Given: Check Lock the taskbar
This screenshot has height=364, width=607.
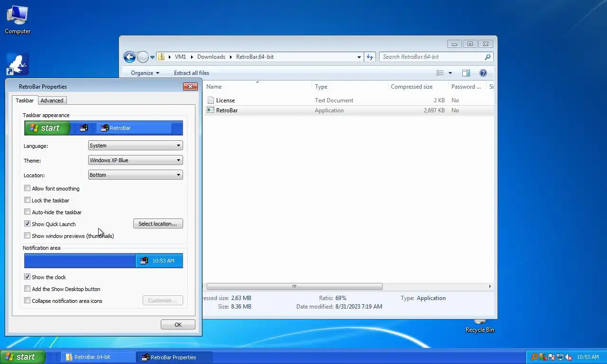Looking at the screenshot, I should coord(27,200).
